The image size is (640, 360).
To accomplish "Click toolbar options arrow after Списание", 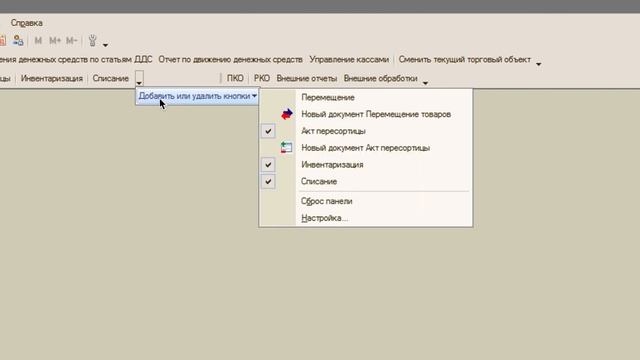I will pyautogui.click(x=139, y=78).
